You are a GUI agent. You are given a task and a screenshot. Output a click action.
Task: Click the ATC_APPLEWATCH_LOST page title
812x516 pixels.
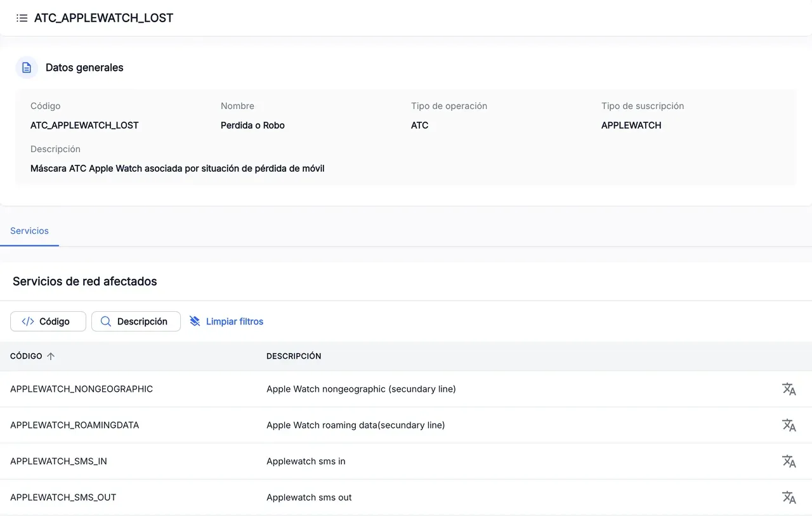point(103,18)
